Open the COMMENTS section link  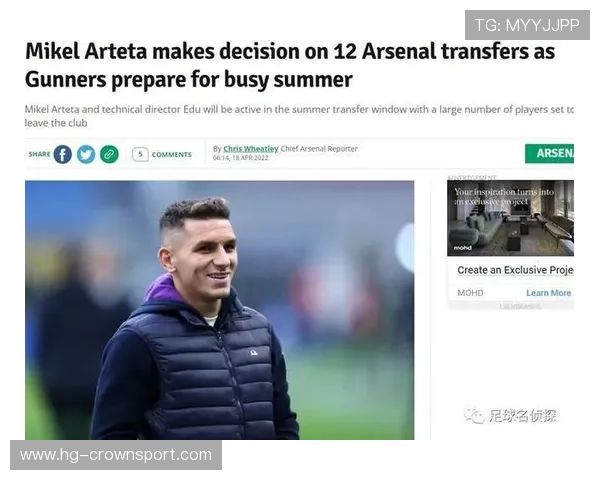pos(171,155)
